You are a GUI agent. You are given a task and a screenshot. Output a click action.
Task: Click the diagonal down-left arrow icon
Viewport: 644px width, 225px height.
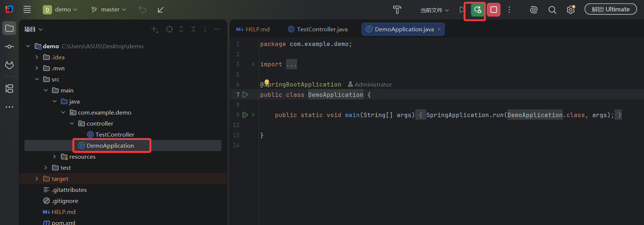tap(161, 10)
